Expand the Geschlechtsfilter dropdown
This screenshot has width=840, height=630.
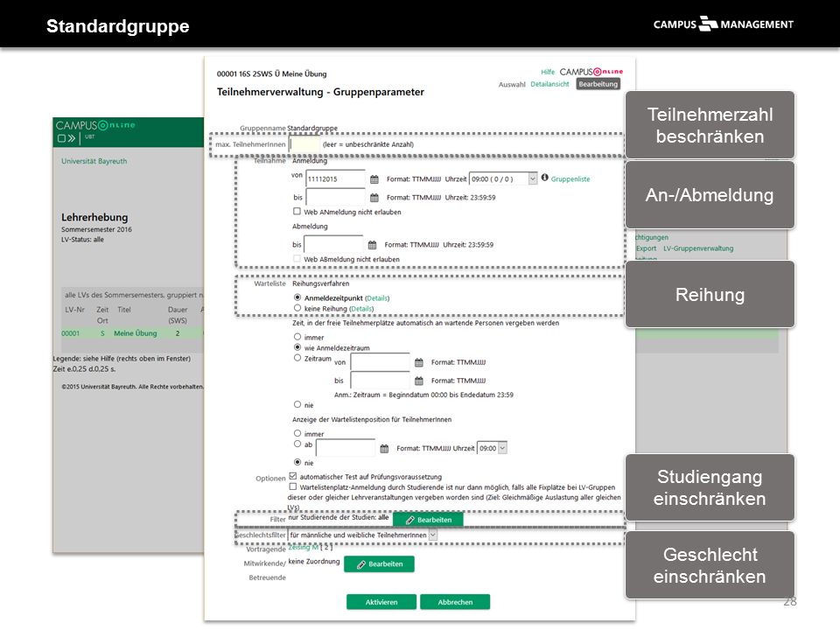pyautogui.click(x=362, y=535)
